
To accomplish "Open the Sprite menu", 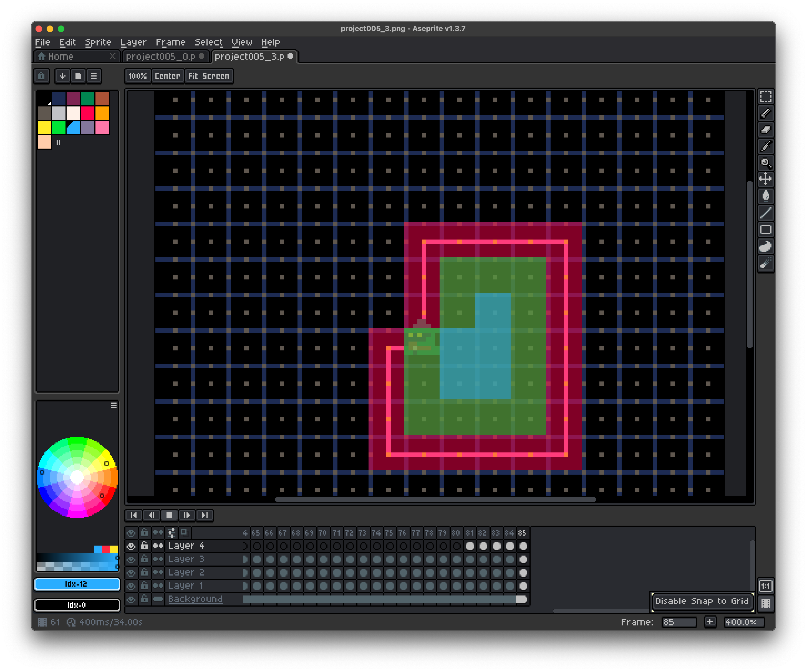I will click(x=98, y=42).
